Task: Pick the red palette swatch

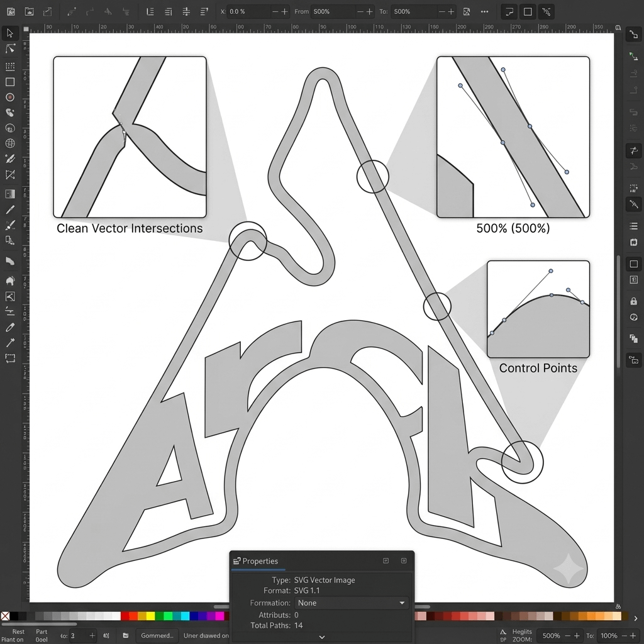Action: click(x=125, y=616)
